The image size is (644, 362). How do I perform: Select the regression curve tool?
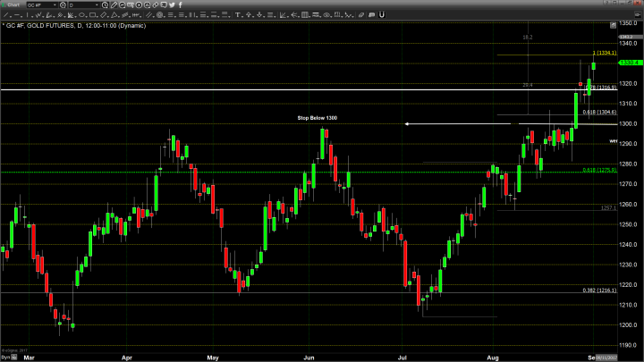[x=49, y=15]
